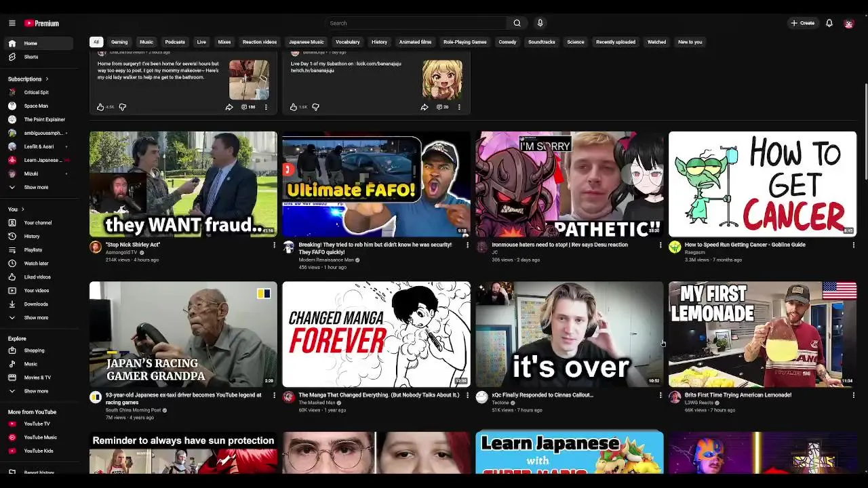Open options for The Manga That Changed video
Screen dimensions: 868x488
[x=467, y=395]
